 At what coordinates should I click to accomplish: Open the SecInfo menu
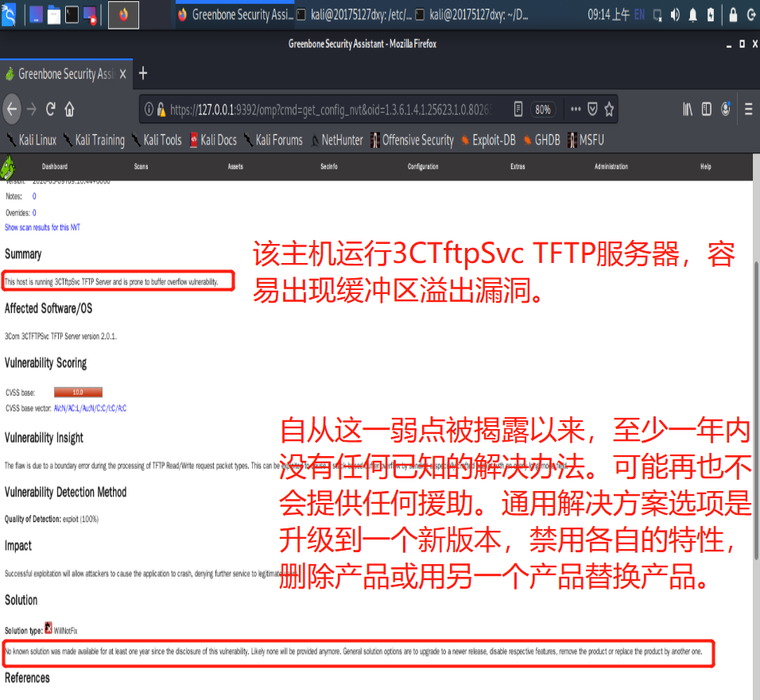tap(329, 167)
